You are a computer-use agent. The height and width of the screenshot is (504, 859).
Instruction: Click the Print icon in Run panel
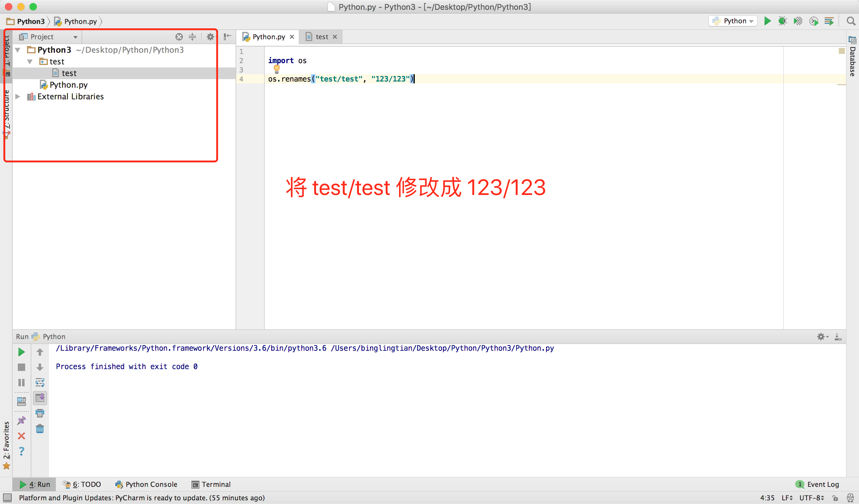tap(40, 413)
